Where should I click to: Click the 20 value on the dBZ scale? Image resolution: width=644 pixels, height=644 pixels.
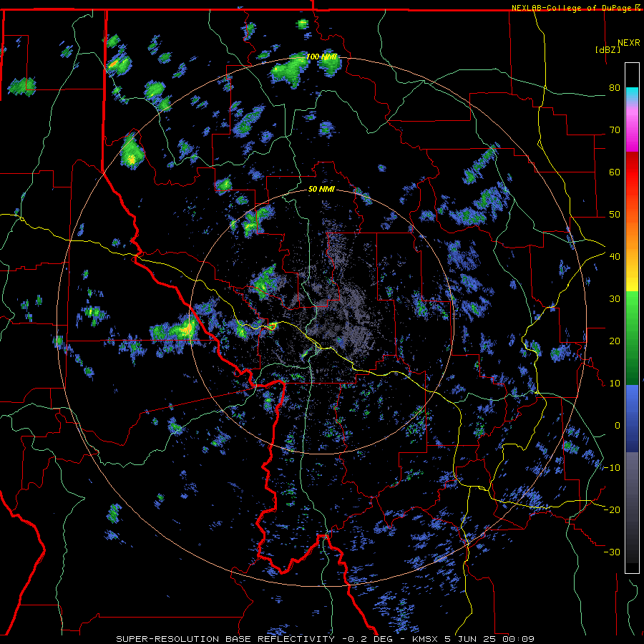615,341
